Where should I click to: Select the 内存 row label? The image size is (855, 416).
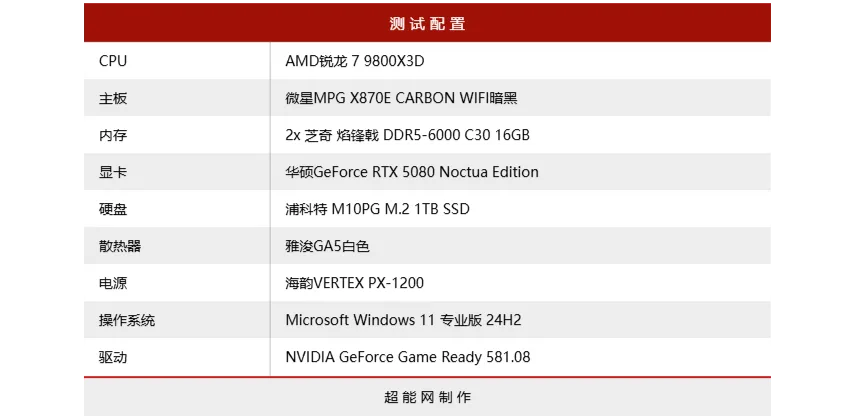click(113, 135)
